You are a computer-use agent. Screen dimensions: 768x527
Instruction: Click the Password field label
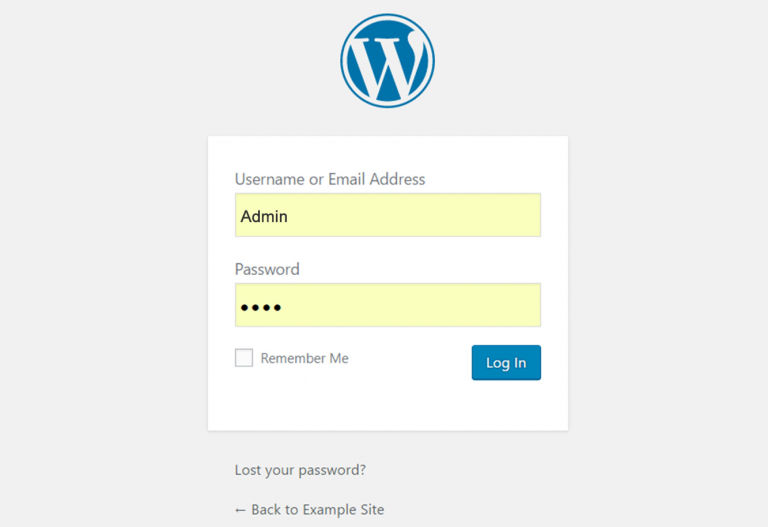[x=267, y=269]
